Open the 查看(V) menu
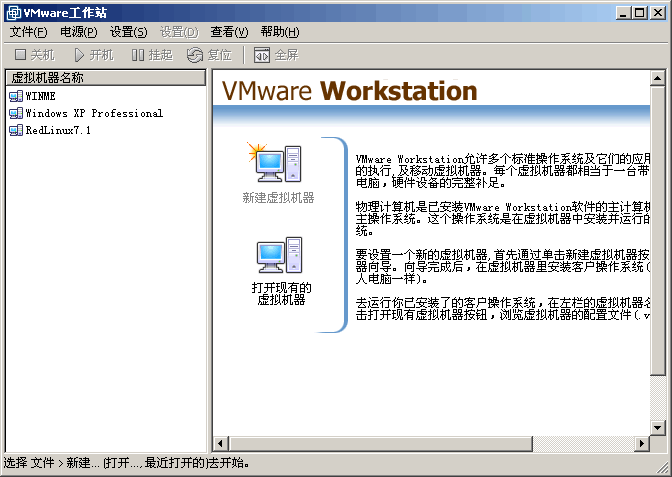This screenshot has height=477, width=672. pos(229,32)
